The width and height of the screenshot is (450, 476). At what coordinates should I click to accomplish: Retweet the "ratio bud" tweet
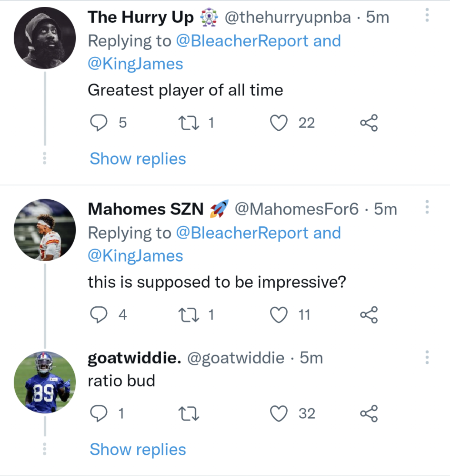point(189,413)
